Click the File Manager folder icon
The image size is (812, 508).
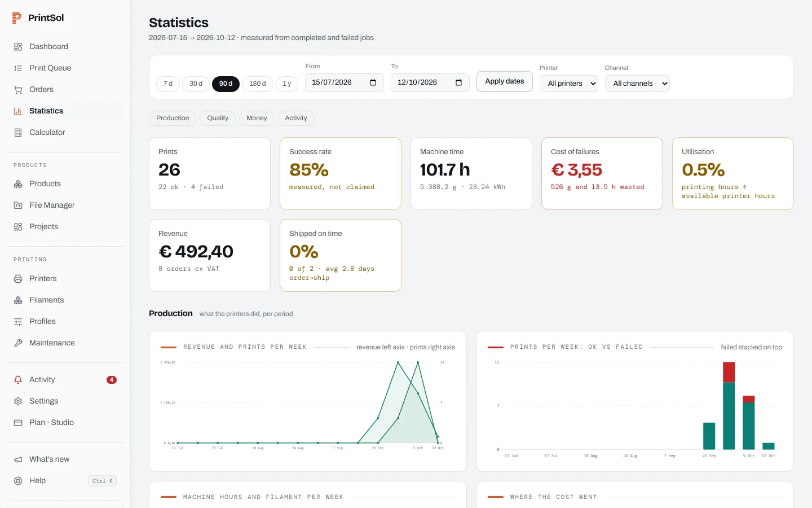coord(18,205)
